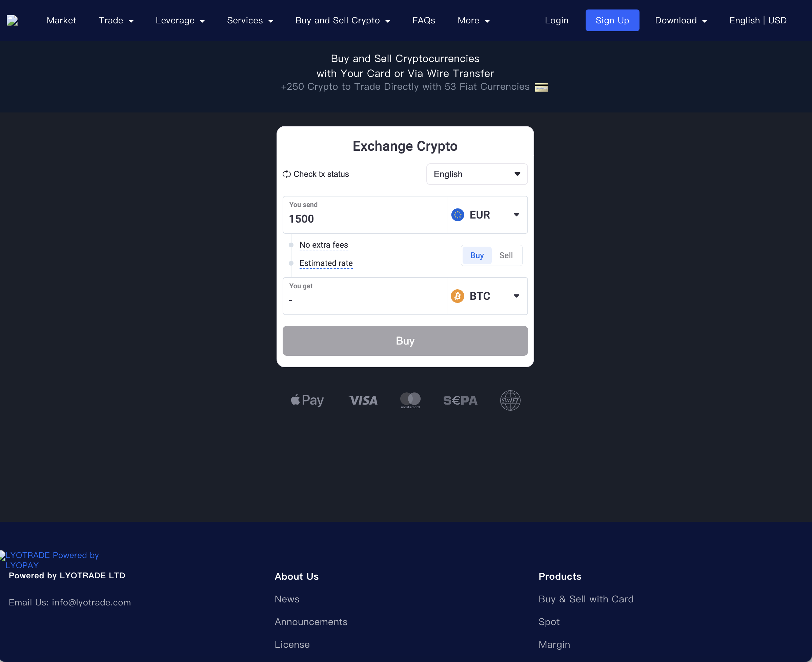Click the VISA payment logo
Image resolution: width=812 pixels, height=662 pixels.
pyautogui.click(x=363, y=400)
